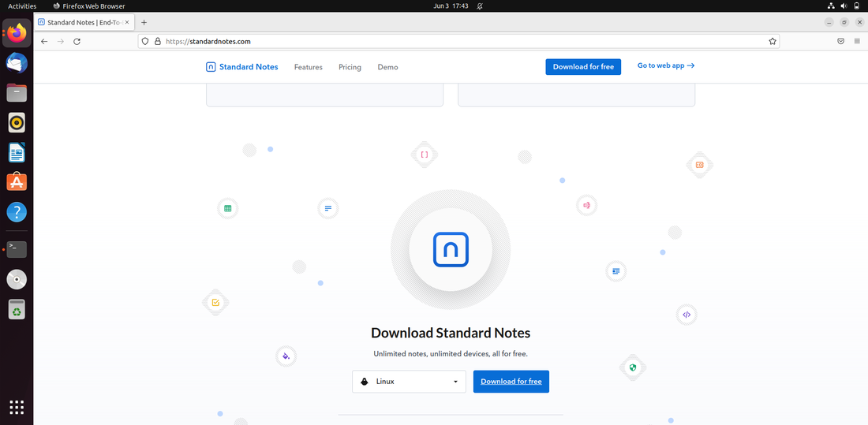The height and width of the screenshot is (425, 868).
Task: Open the Demo nav item
Action: tap(387, 67)
